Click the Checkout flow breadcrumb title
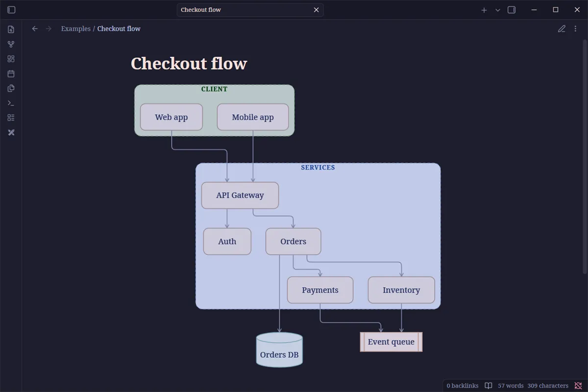 pos(119,28)
